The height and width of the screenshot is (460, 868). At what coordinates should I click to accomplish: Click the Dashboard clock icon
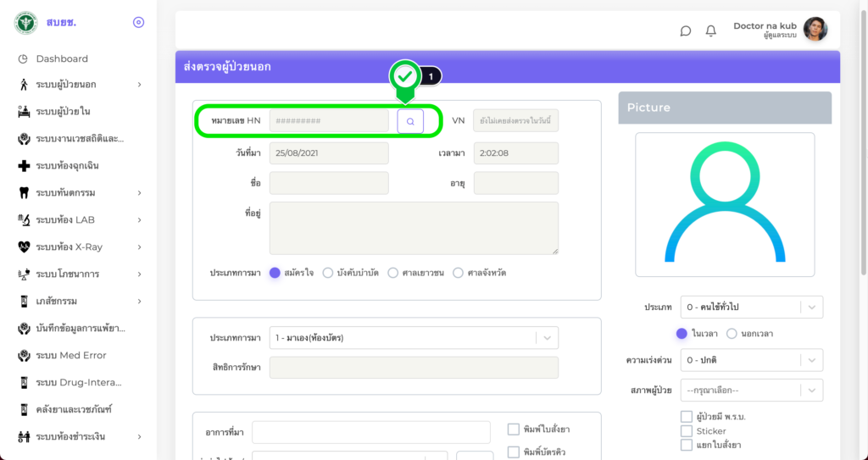click(24, 58)
